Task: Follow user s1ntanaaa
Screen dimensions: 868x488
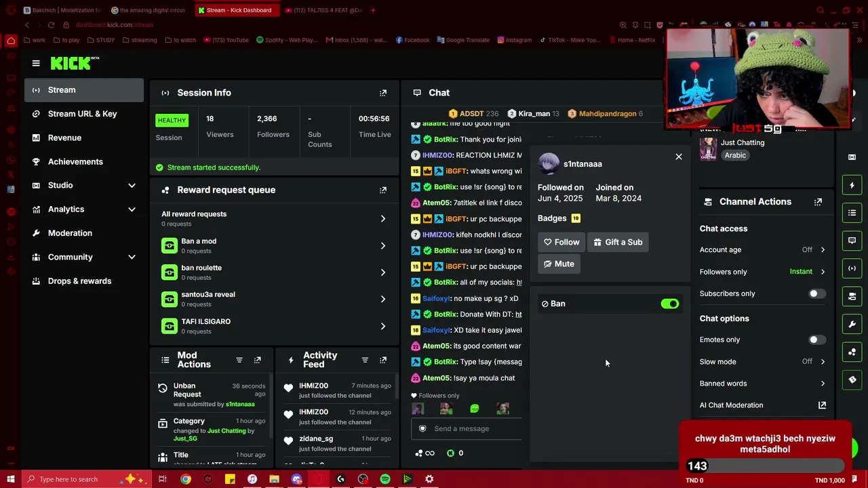Action: (561, 242)
